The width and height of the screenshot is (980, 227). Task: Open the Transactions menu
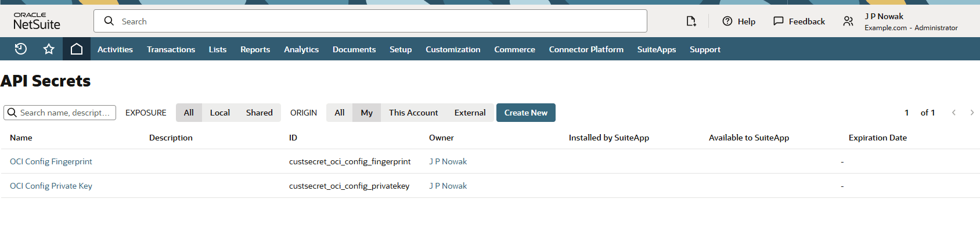click(x=171, y=49)
